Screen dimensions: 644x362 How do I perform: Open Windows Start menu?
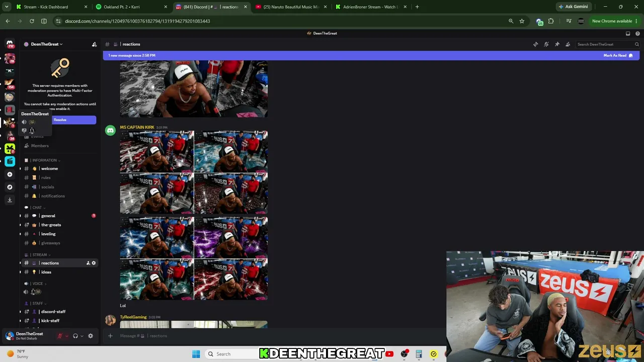(x=196, y=354)
